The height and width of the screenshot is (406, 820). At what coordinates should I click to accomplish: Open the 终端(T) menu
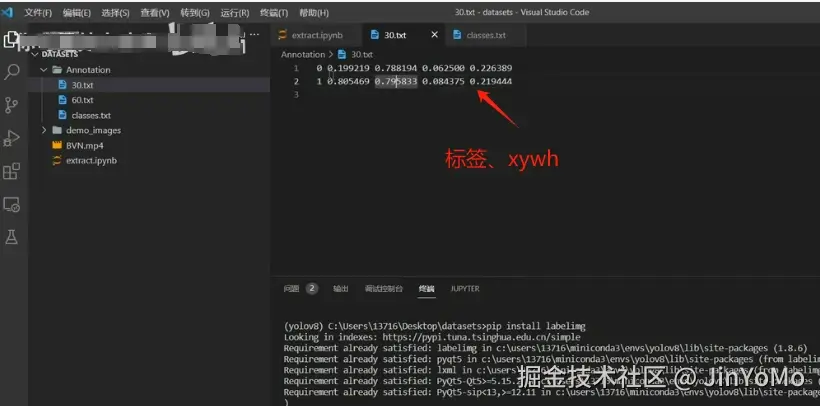(x=274, y=13)
